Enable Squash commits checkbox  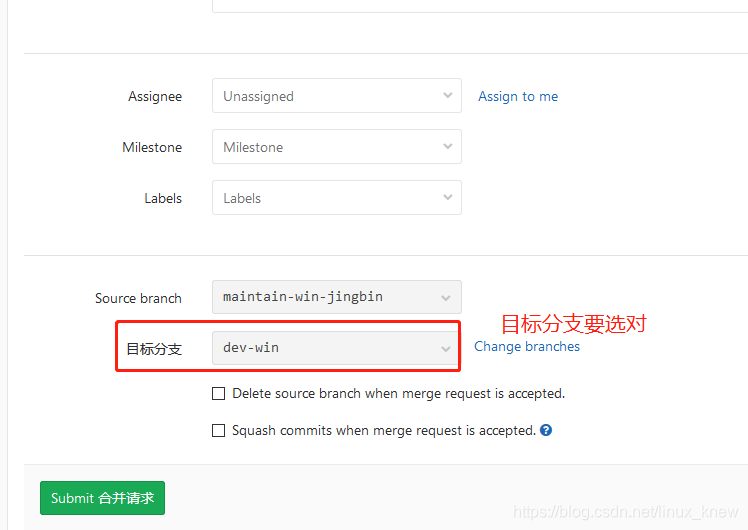pos(218,430)
